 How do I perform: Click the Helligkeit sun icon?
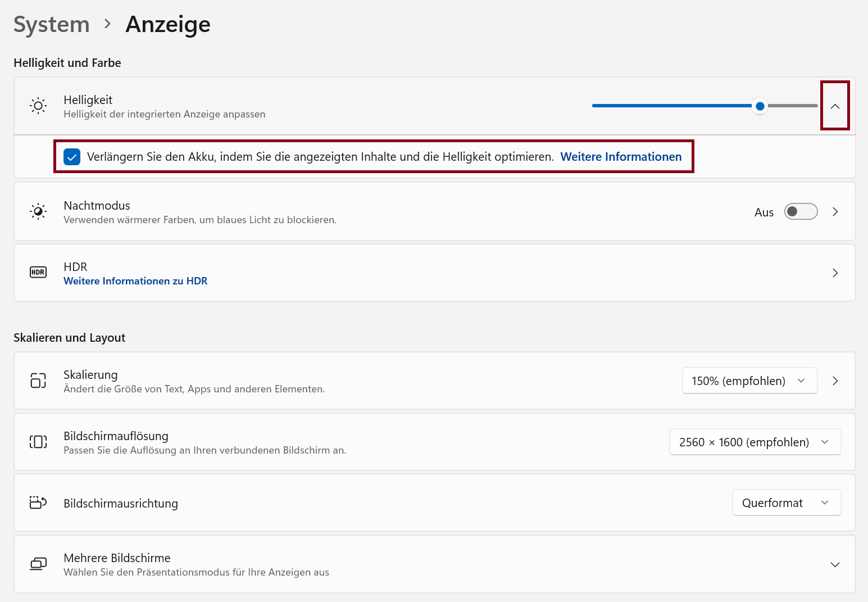pos(38,106)
